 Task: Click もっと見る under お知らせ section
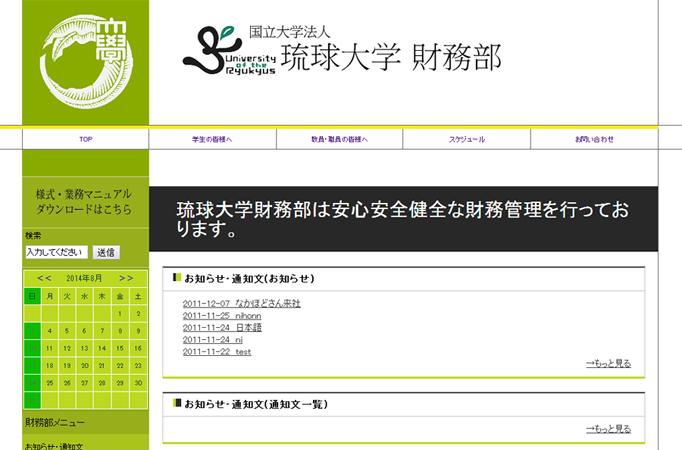(x=608, y=363)
